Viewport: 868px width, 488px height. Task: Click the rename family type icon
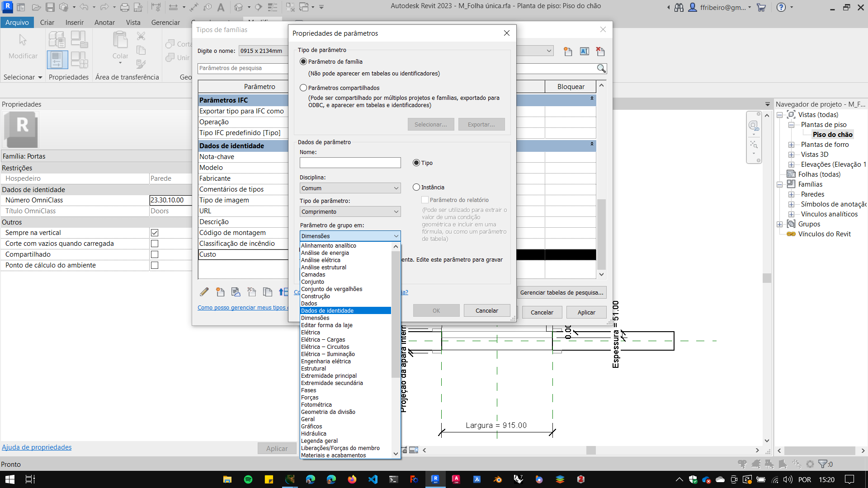click(x=584, y=52)
